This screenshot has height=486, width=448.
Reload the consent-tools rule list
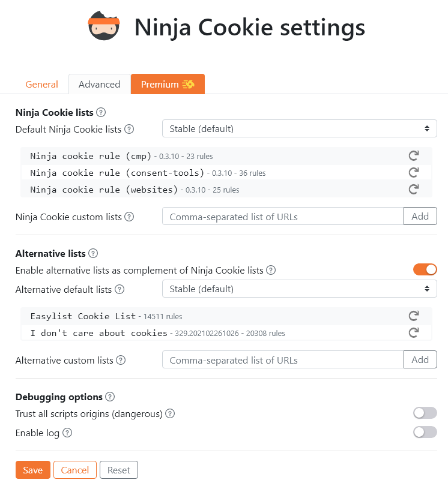tap(413, 173)
